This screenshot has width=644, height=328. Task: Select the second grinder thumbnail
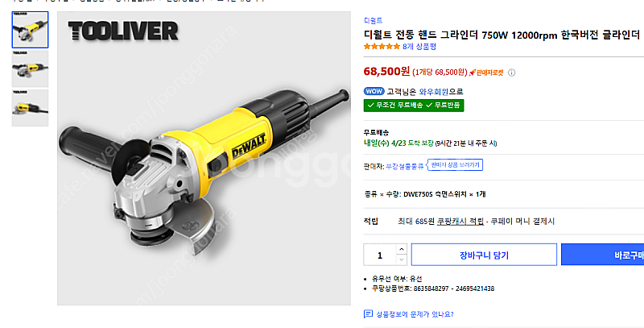coord(30,69)
